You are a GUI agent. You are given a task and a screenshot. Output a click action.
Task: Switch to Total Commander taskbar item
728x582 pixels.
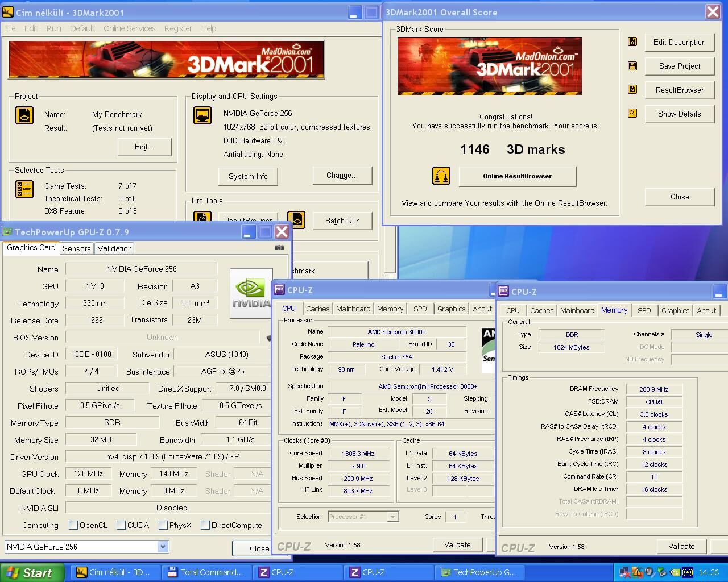[x=205, y=572]
